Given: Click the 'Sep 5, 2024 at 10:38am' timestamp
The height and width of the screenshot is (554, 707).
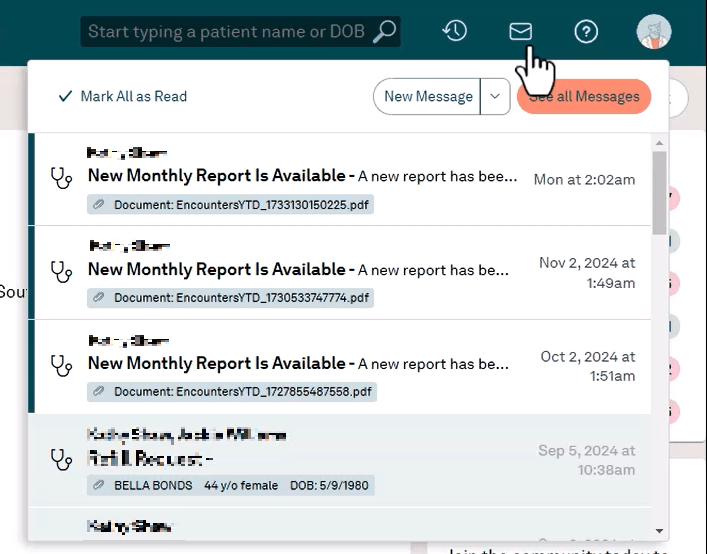Looking at the screenshot, I should [x=587, y=460].
